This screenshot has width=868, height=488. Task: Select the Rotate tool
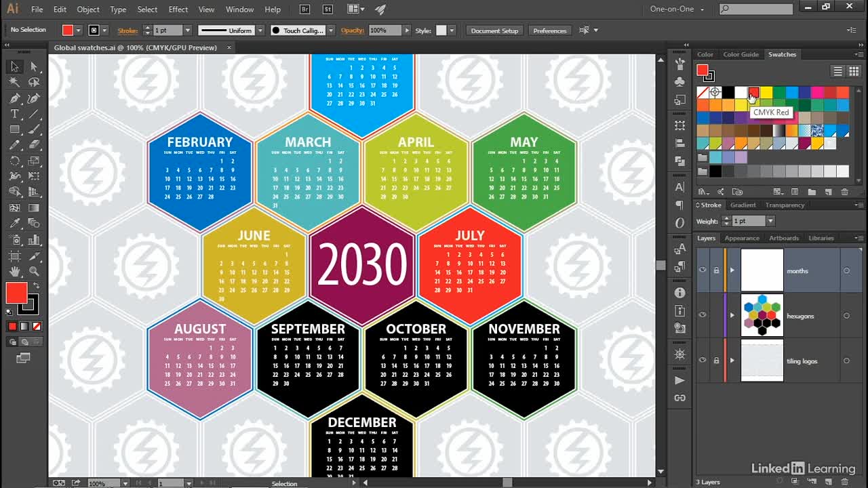pyautogui.click(x=14, y=161)
